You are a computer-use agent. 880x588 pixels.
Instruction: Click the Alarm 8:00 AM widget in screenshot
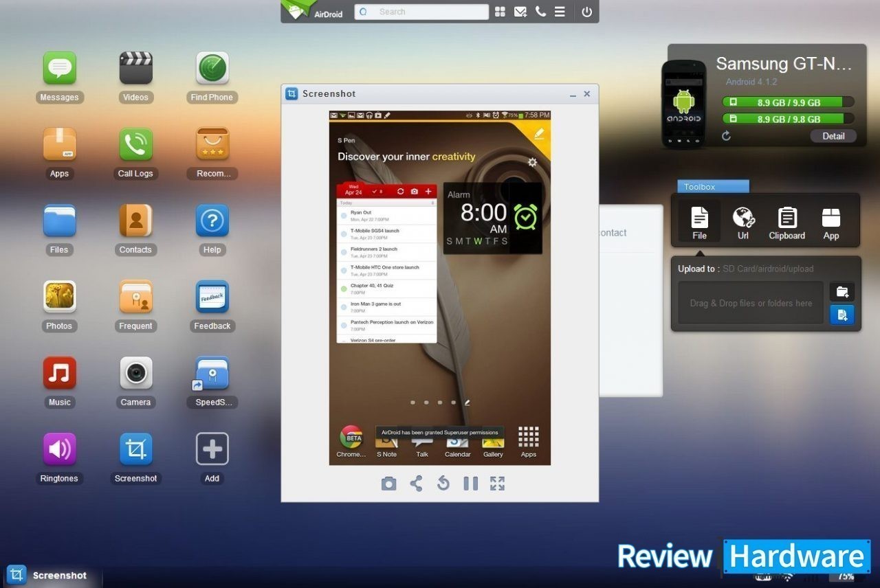[x=492, y=218]
